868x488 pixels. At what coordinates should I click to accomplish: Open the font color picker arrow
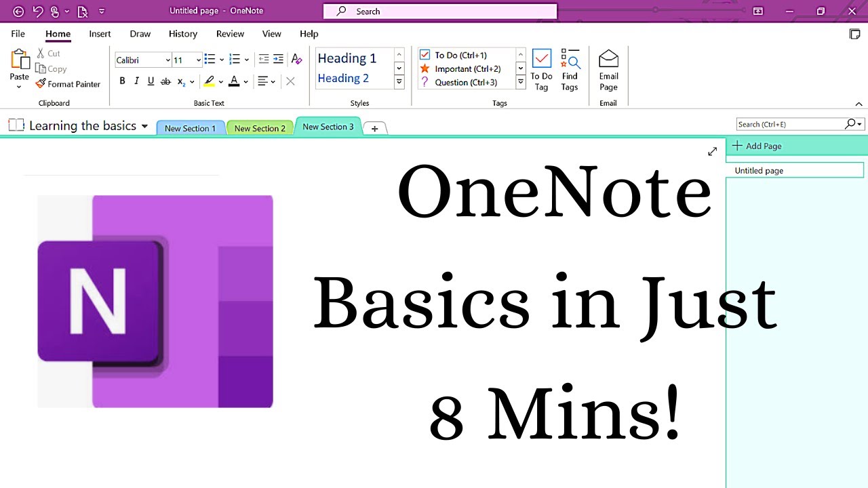point(245,82)
